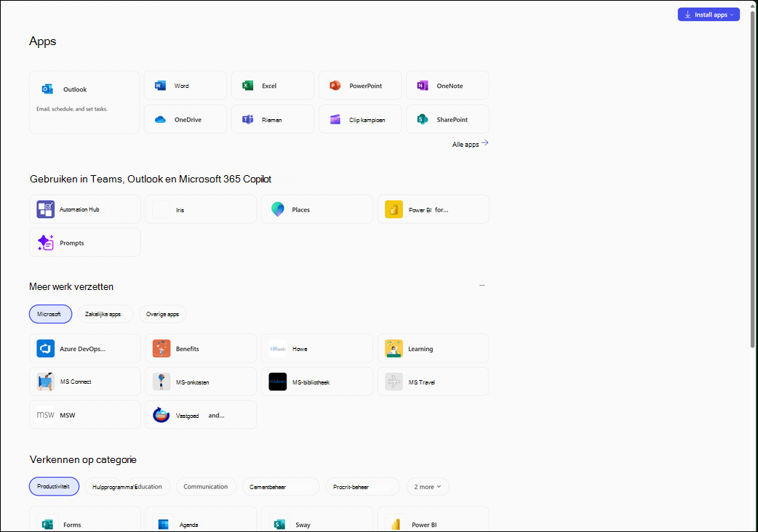Screen dimensions: 758x532
Task: Open the Outlook app icon
Action: point(47,89)
